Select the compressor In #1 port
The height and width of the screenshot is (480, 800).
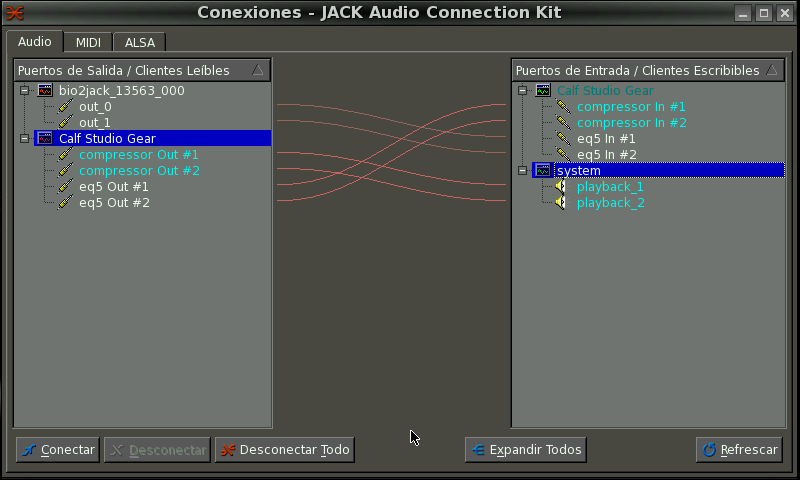click(x=631, y=107)
